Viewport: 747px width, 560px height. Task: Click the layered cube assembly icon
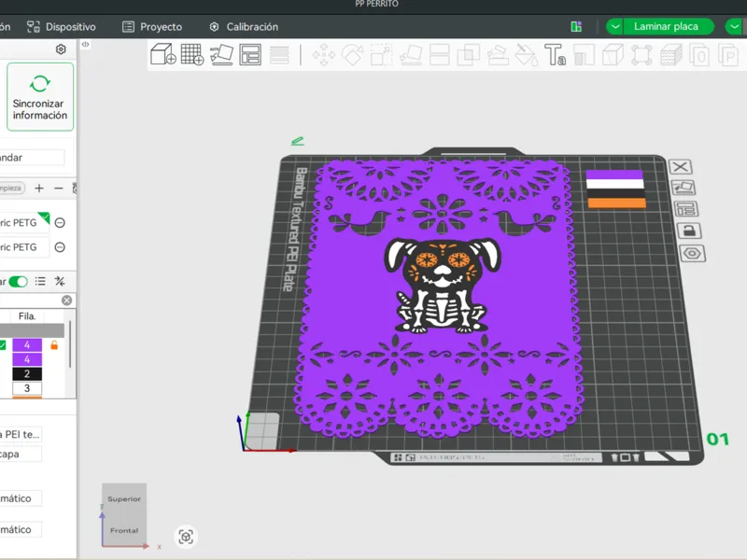[x=670, y=55]
